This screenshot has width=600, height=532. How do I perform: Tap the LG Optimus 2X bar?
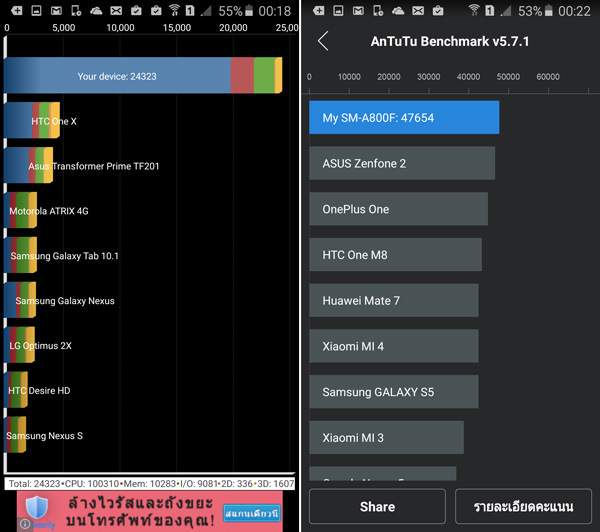click(19, 345)
